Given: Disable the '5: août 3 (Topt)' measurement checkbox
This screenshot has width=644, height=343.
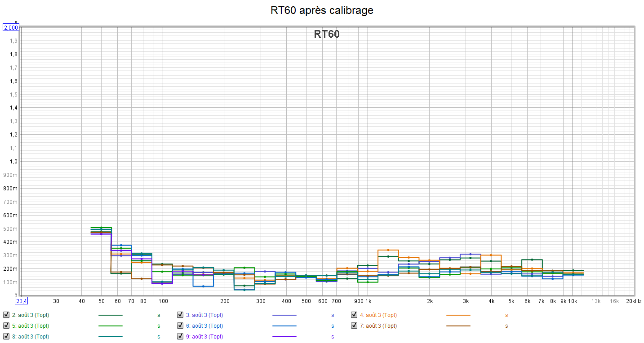Looking at the screenshot, I should (6, 326).
